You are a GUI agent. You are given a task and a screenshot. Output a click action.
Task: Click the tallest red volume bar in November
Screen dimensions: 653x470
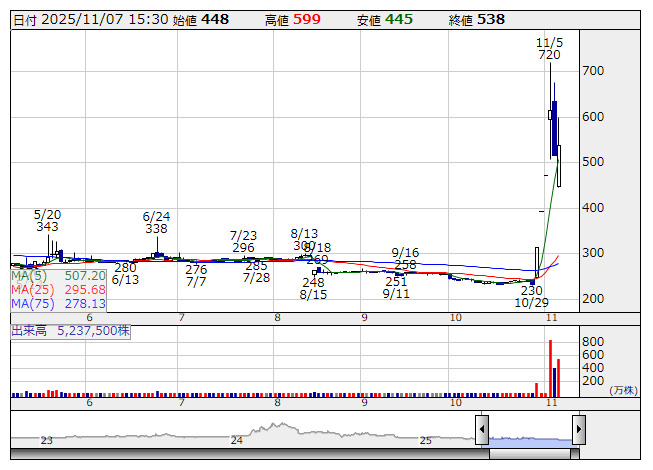point(550,368)
